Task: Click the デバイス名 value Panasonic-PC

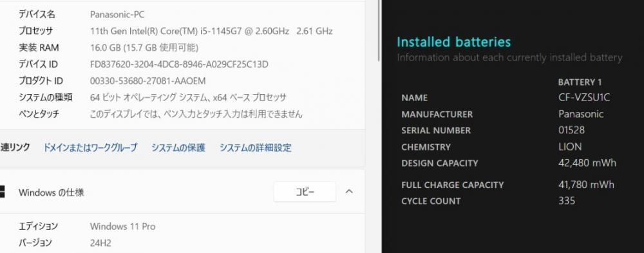Action: tap(117, 15)
